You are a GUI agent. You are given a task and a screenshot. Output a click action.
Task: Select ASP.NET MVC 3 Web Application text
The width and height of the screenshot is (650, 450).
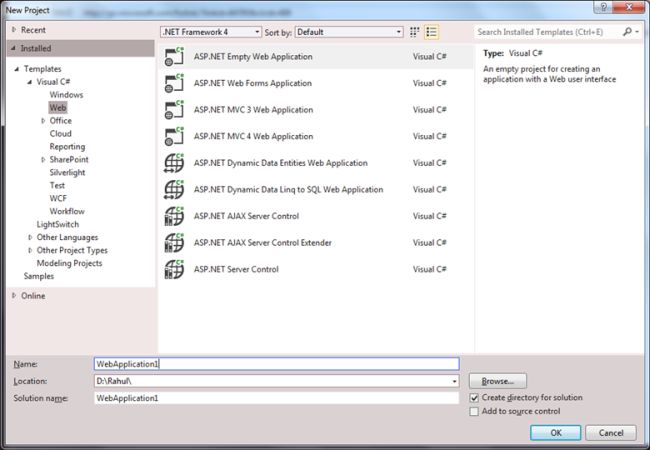tap(253, 110)
